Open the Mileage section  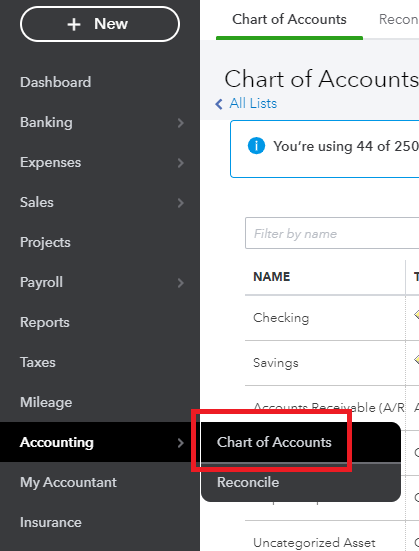[46, 402]
